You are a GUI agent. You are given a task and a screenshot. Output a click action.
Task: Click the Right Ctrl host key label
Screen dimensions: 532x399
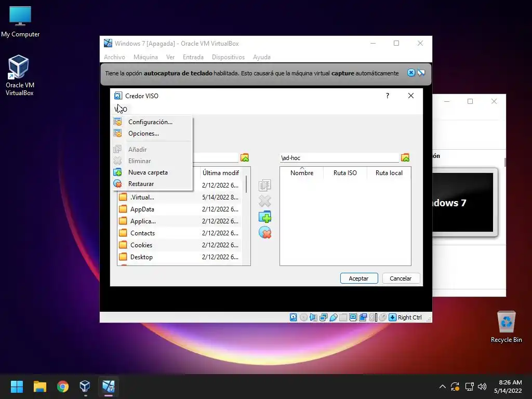click(409, 317)
